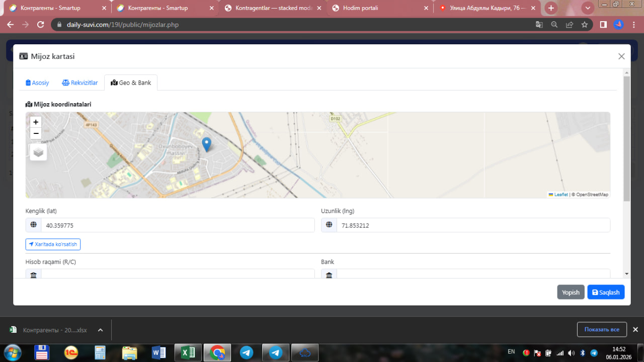Expand the downloaded xlsx file options
This screenshot has width=644, height=362.
click(x=100, y=330)
